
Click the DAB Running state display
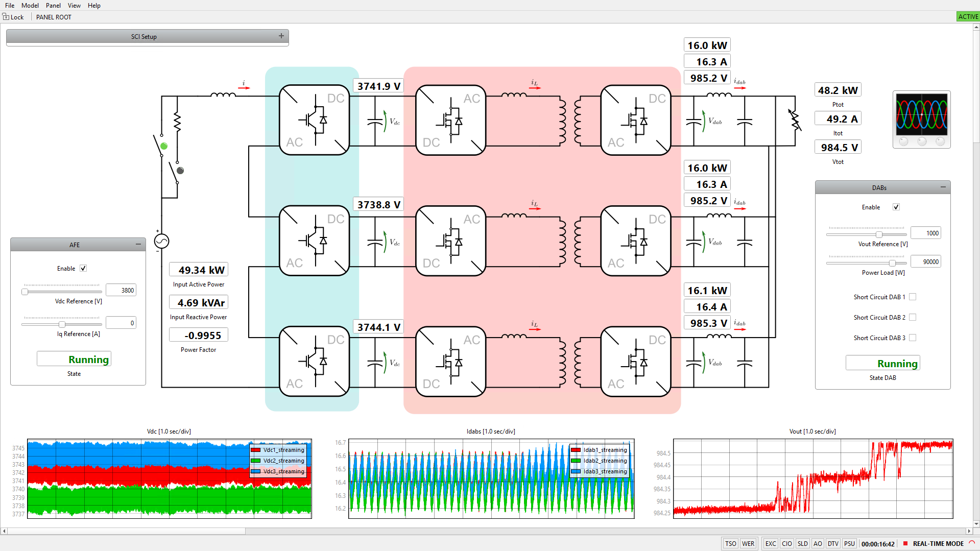click(883, 363)
